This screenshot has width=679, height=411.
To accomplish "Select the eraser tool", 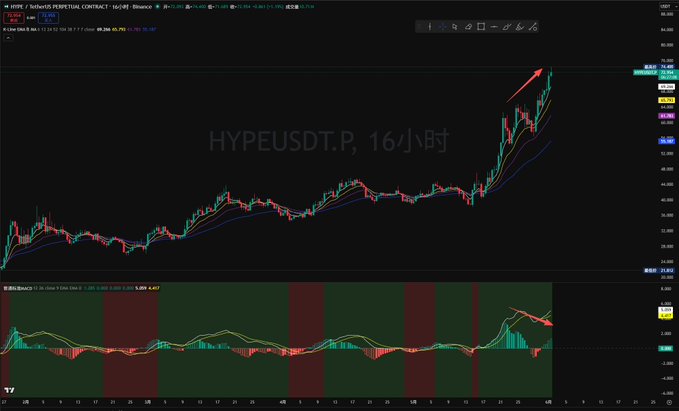I will click(468, 27).
